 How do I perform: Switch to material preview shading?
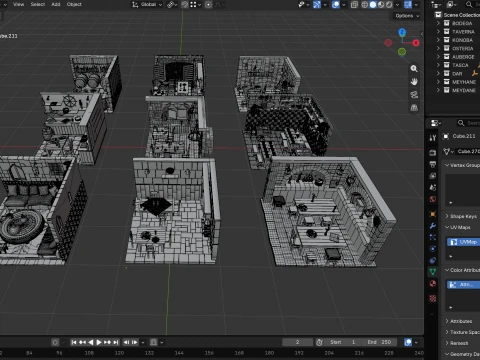pyautogui.click(x=381, y=5)
